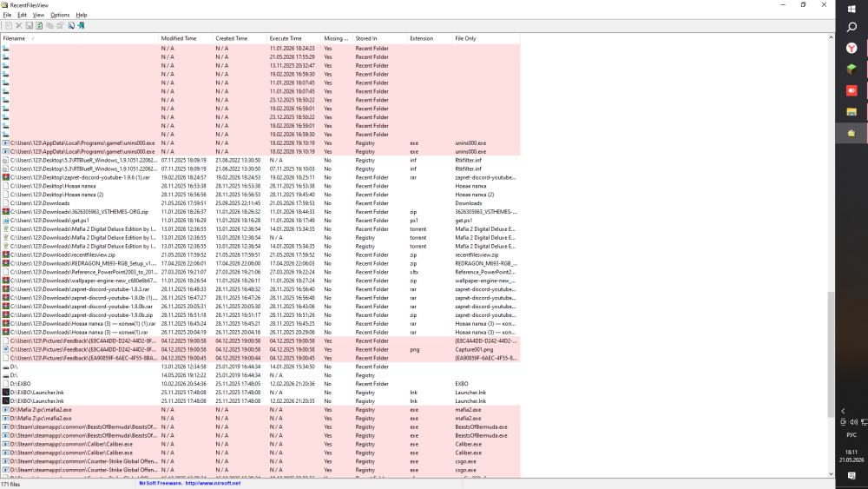The height and width of the screenshot is (489, 868).
Task: Open the www.nirsoft.net link
Action: click(213, 484)
